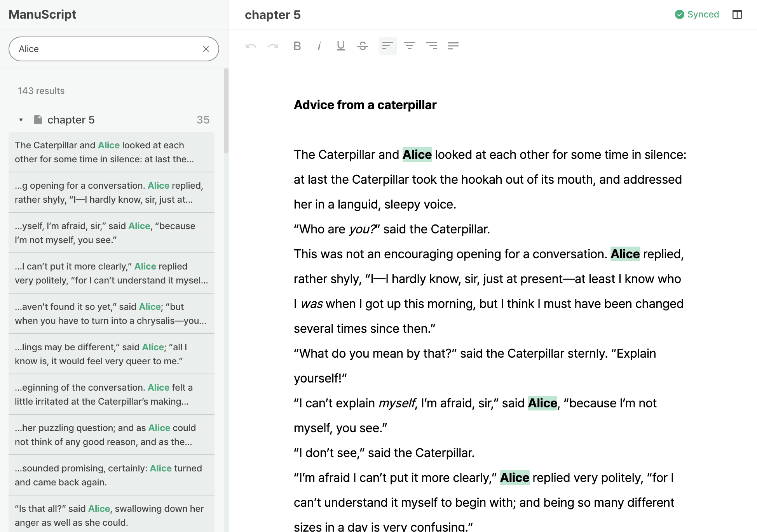Click the Alice search input field
The width and height of the screenshot is (757, 532).
105,49
